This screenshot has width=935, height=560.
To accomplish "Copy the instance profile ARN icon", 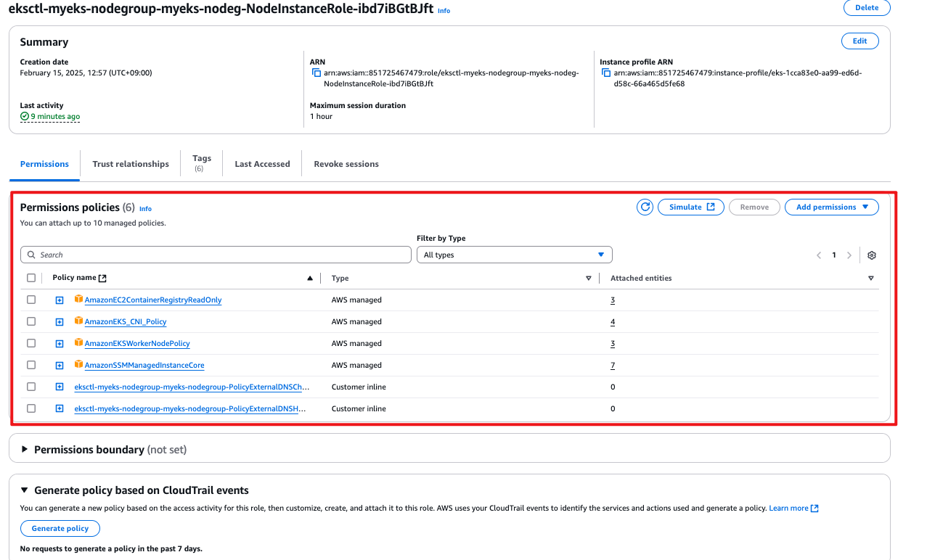I will (606, 73).
